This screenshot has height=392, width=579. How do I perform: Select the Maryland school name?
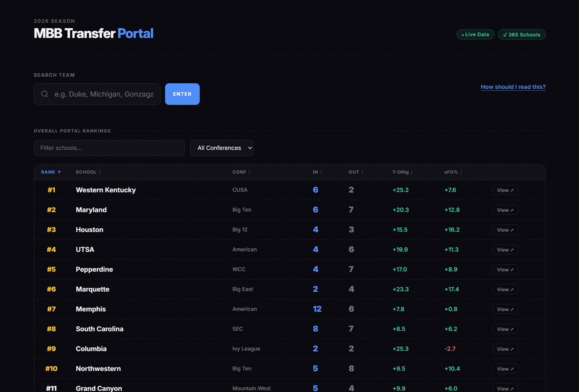click(91, 210)
